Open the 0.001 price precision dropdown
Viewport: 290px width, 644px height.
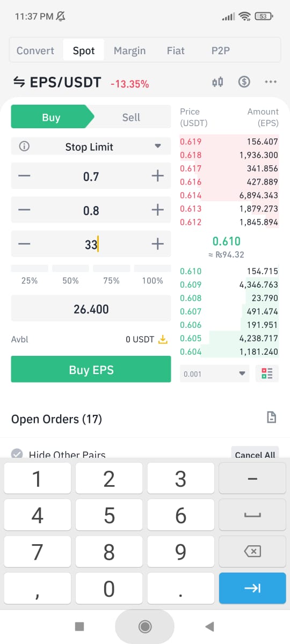215,374
